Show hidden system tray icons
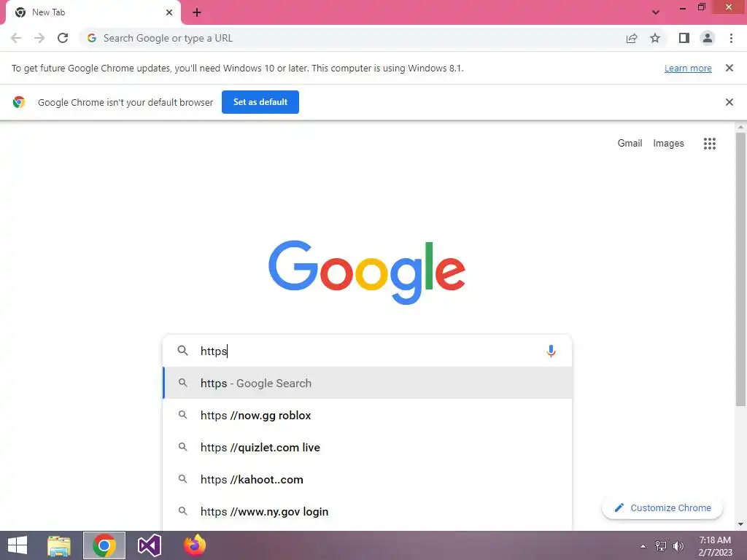 pos(643,546)
